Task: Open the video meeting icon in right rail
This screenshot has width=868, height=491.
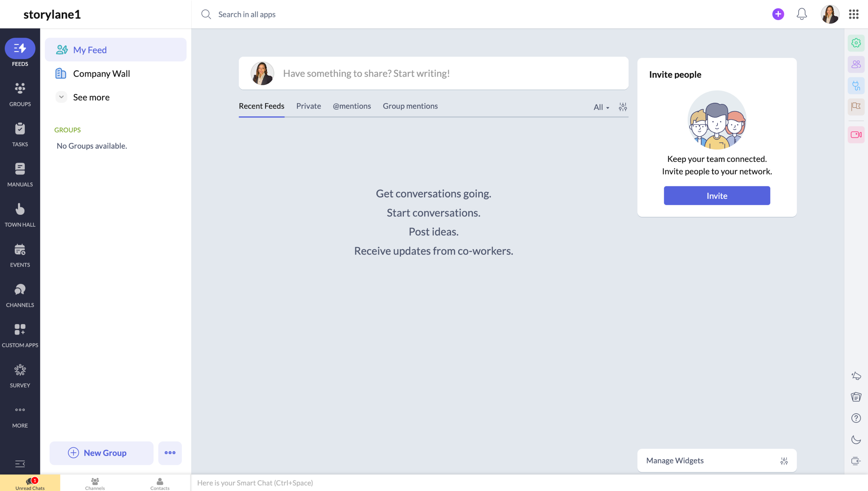Action: point(856,135)
